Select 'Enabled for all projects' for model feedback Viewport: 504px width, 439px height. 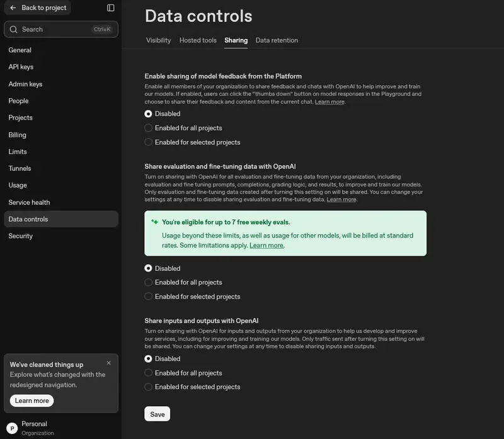coord(148,128)
